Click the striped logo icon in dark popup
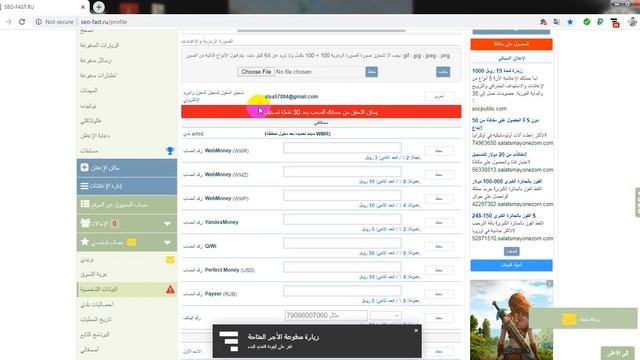640x360 pixels. (229, 341)
